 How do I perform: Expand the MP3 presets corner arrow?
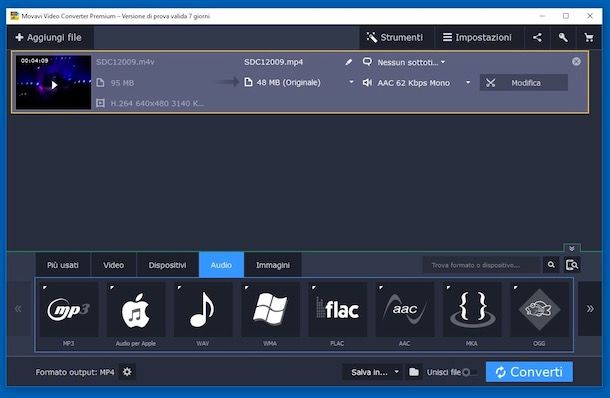pos(45,288)
